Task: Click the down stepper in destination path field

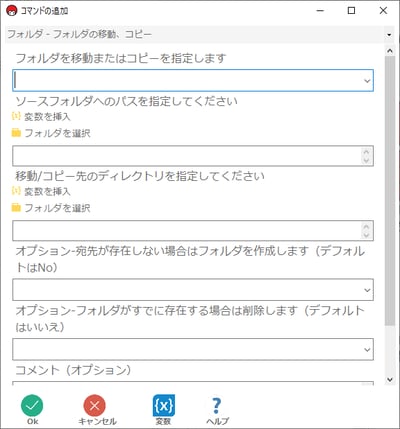Action: tap(366, 235)
